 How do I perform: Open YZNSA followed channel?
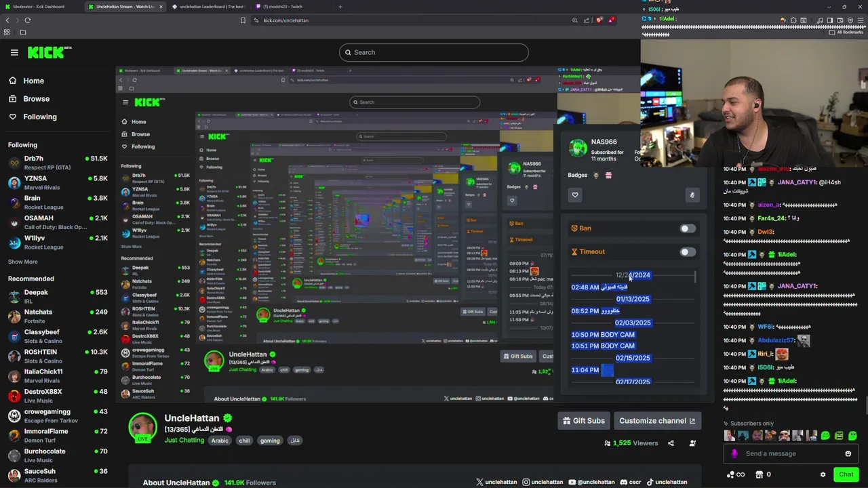58,182
